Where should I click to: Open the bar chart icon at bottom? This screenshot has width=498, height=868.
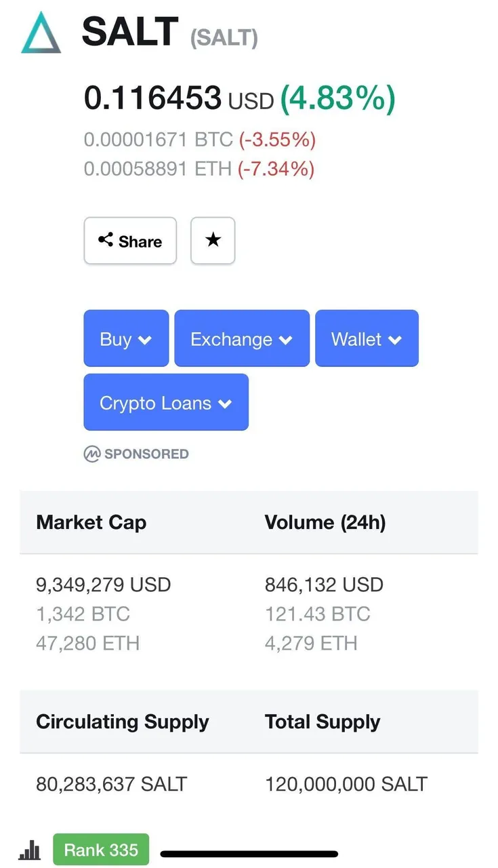[30, 850]
